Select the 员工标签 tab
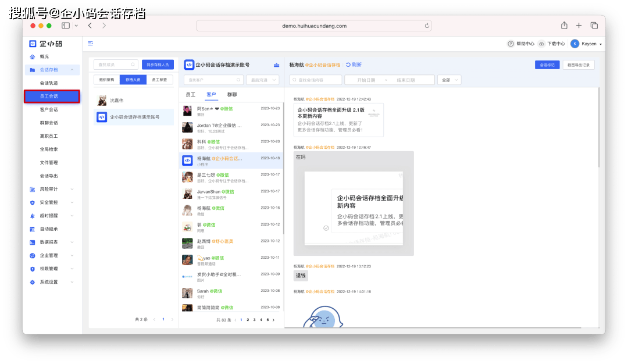The height and width of the screenshot is (364, 628). [x=159, y=80]
